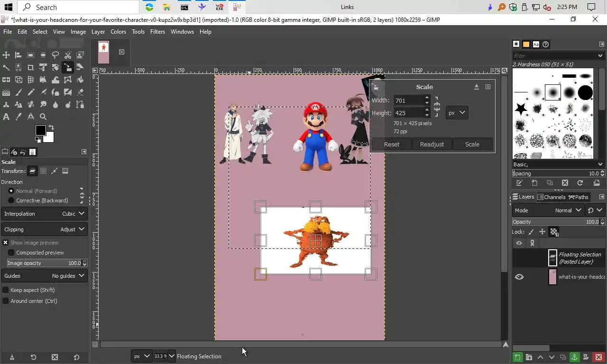Select the Warp Transform wave tool

click(x=55, y=80)
